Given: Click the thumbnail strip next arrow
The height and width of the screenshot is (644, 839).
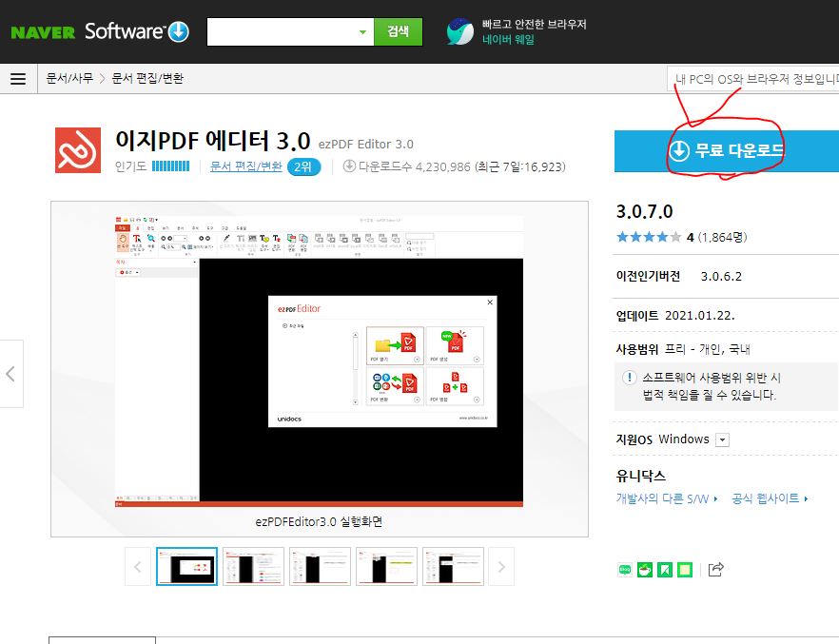Looking at the screenshot, I should pyautogui.click(x=501, y=566).
